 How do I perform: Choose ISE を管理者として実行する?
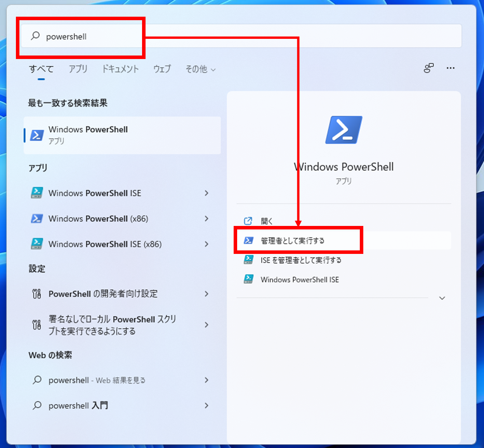click(301, 260)
